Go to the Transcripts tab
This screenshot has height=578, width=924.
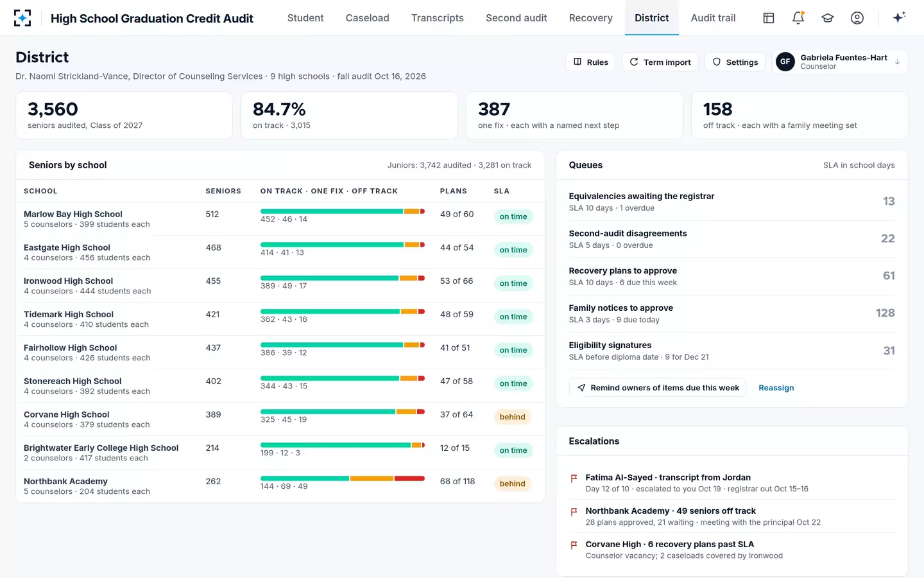pyautogui.click(x=438, y=18)
